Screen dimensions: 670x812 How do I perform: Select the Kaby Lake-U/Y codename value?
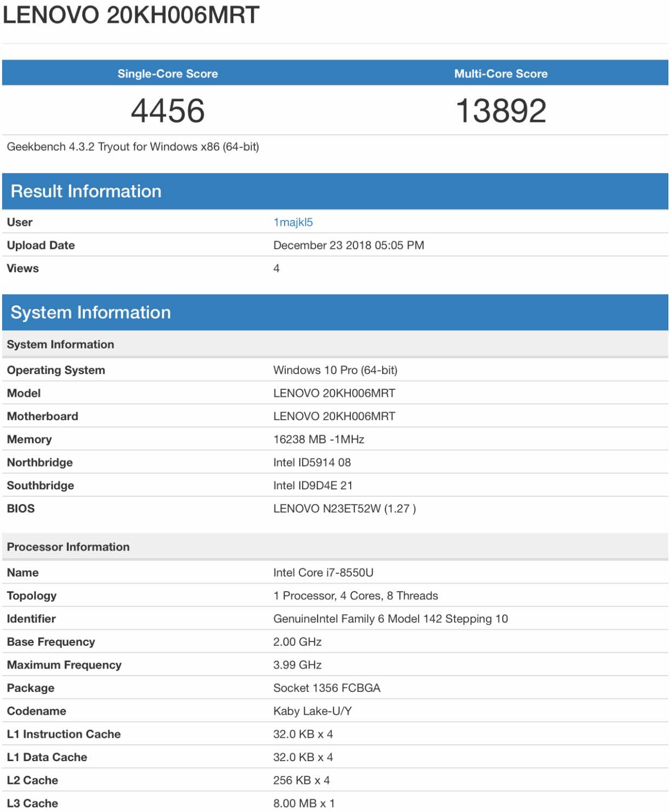[x=312, y=711]
